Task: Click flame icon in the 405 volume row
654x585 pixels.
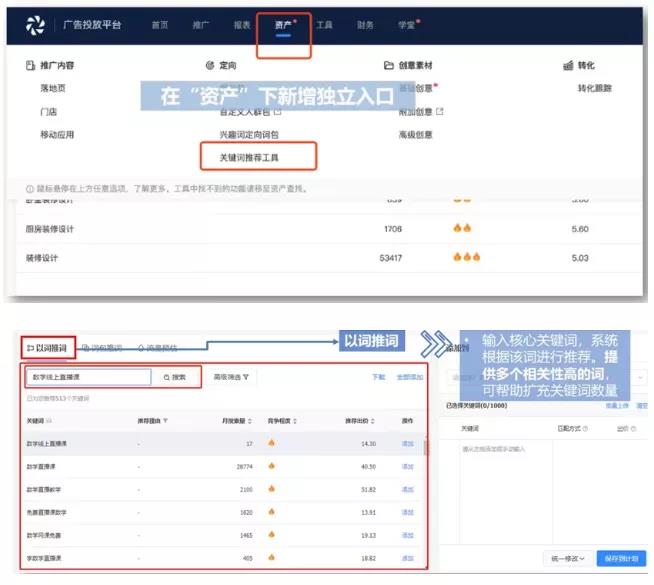Action: click(272, 557)
